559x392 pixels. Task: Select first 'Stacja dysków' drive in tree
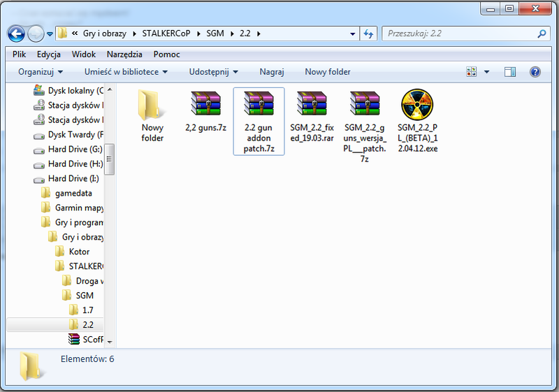68,105
